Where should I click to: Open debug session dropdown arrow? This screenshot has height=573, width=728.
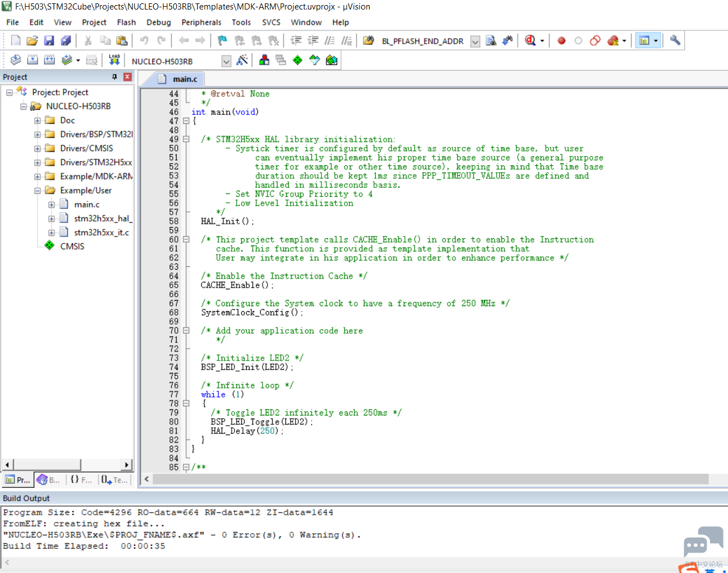point(542,41)
